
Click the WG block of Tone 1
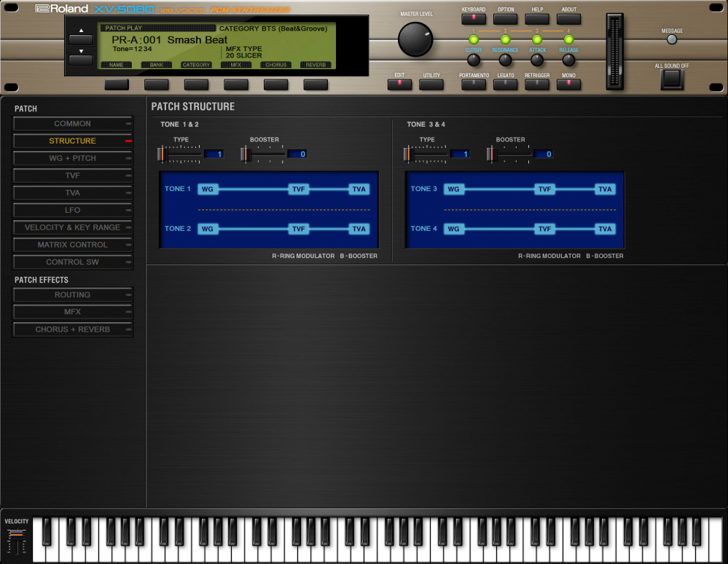tap(208, 189)
